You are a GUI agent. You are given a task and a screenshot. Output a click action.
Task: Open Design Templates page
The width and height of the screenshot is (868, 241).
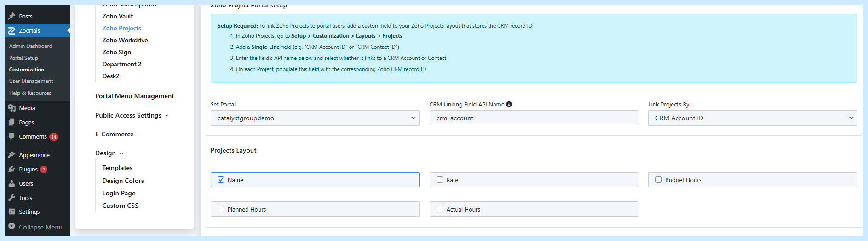coord(117,168)
